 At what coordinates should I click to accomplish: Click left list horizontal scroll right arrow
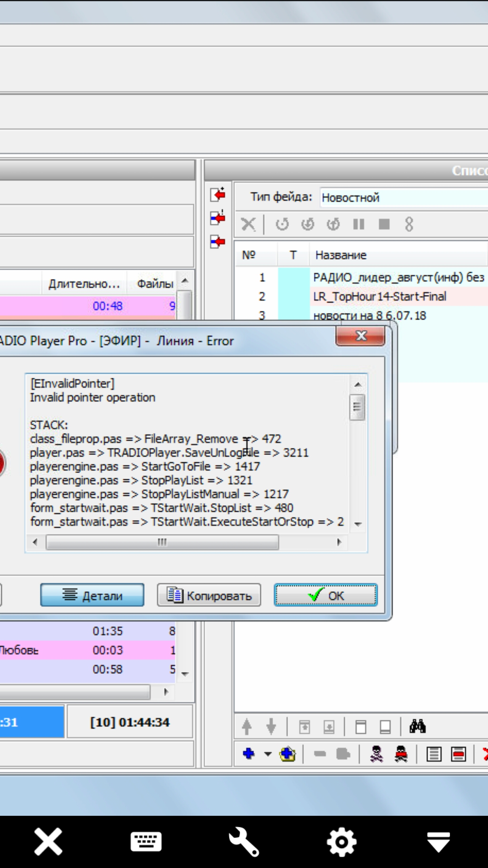[166, 692]
